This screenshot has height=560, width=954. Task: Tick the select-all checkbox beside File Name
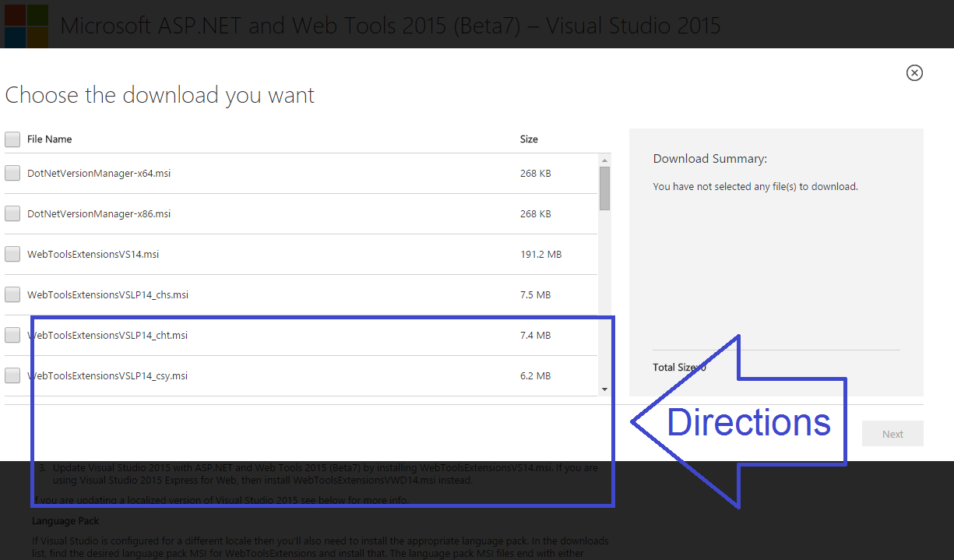12,139
